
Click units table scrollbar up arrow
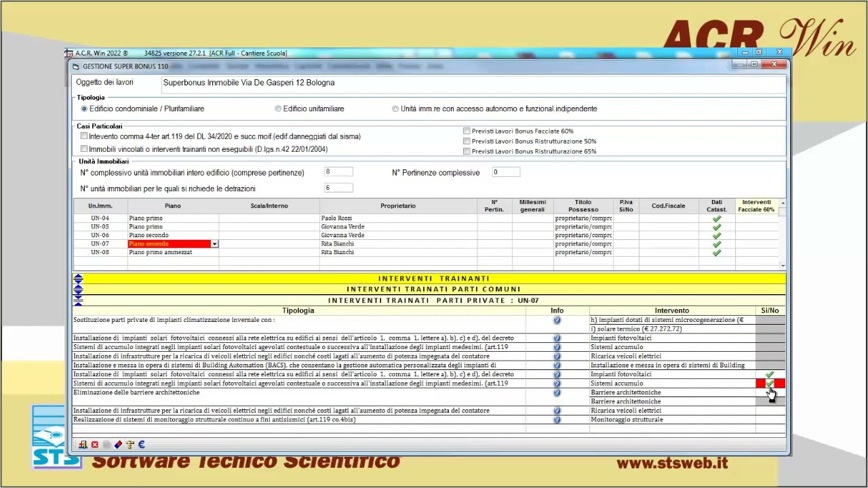[x=783, y=203]
